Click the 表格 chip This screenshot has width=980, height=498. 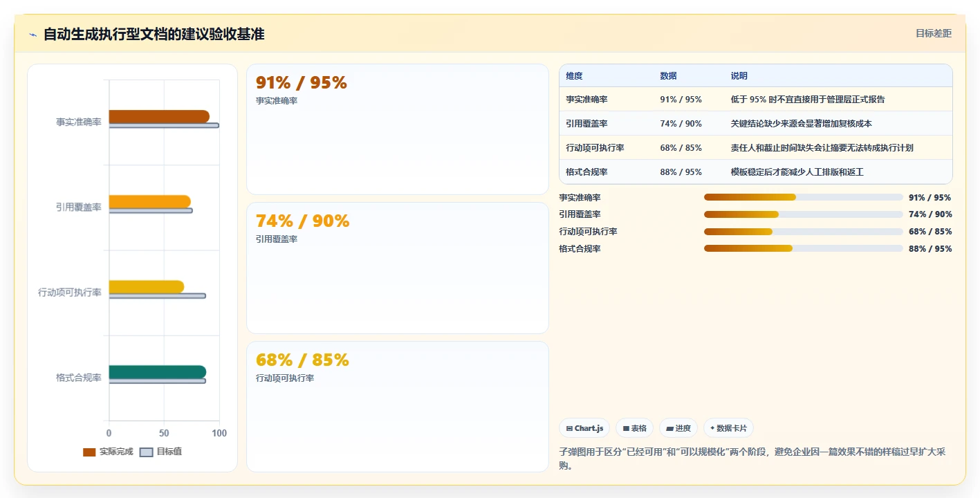(634, 428)
